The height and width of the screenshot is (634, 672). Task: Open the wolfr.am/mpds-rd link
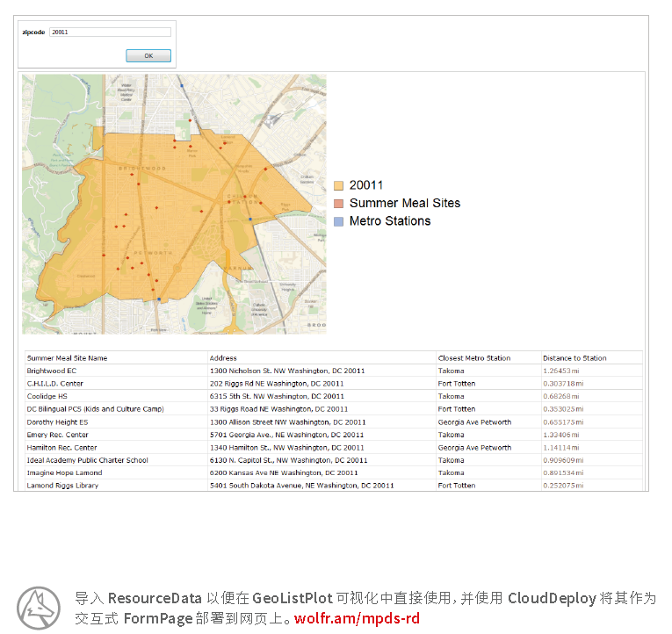(x=358, y=618)
